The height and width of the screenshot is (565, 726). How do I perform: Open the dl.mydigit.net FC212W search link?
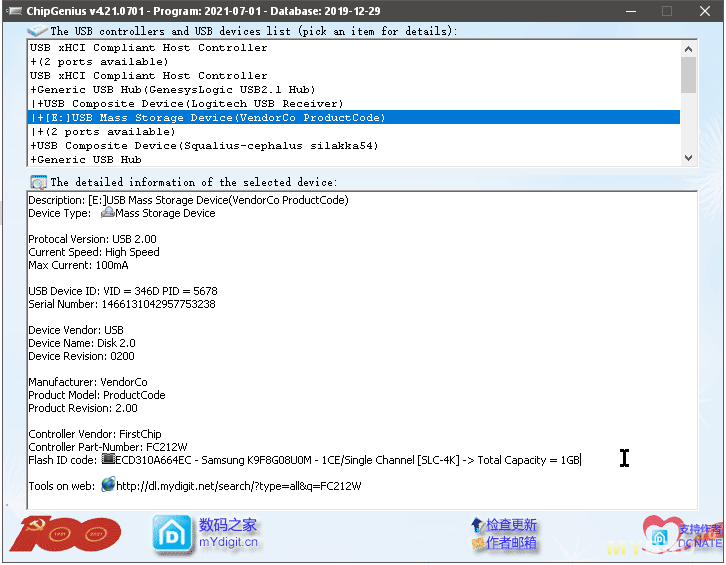click(238, 486)
